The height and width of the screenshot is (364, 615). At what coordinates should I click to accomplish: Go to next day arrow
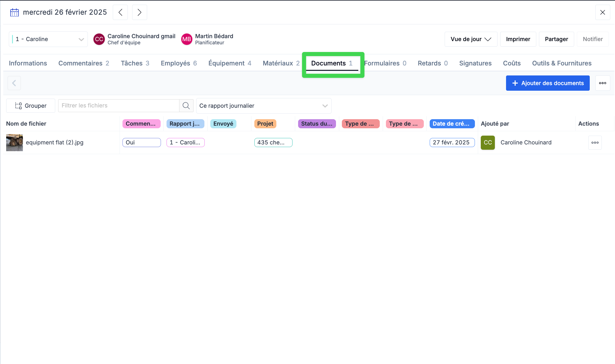point(140,12)
